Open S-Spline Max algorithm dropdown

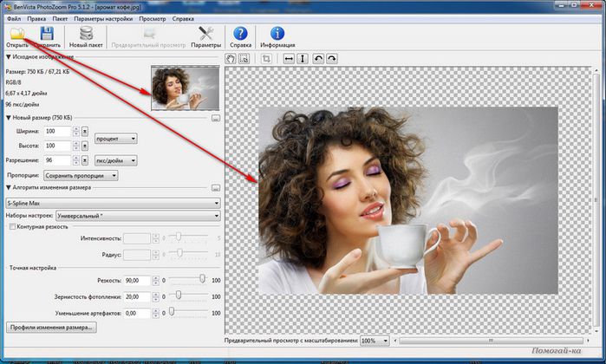(114, 203)
